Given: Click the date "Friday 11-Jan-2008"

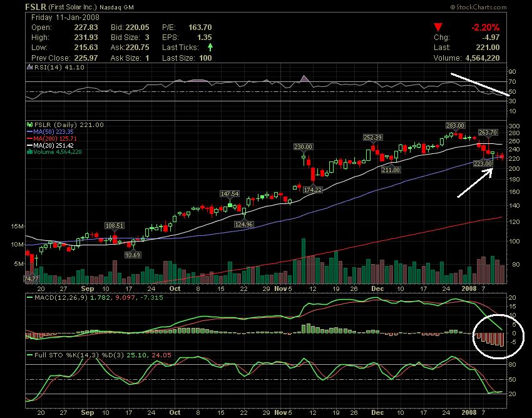Looking at the screenshot, I should click(65, 18).
